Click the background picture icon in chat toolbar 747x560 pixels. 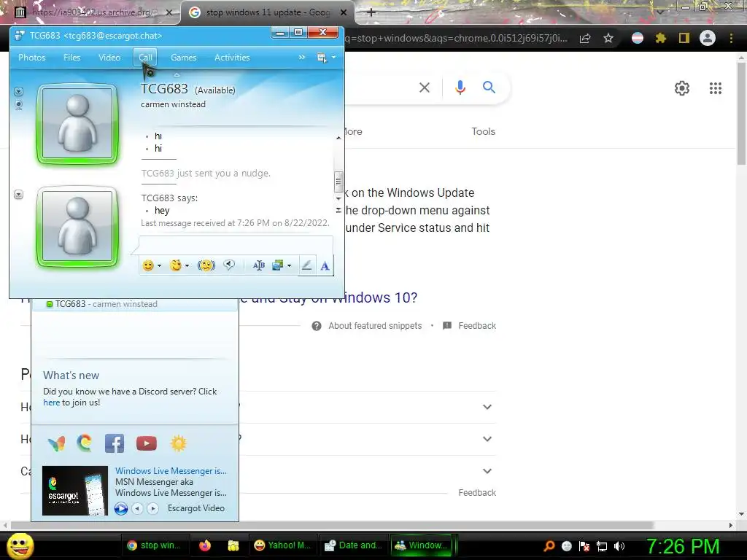(277, 265)
